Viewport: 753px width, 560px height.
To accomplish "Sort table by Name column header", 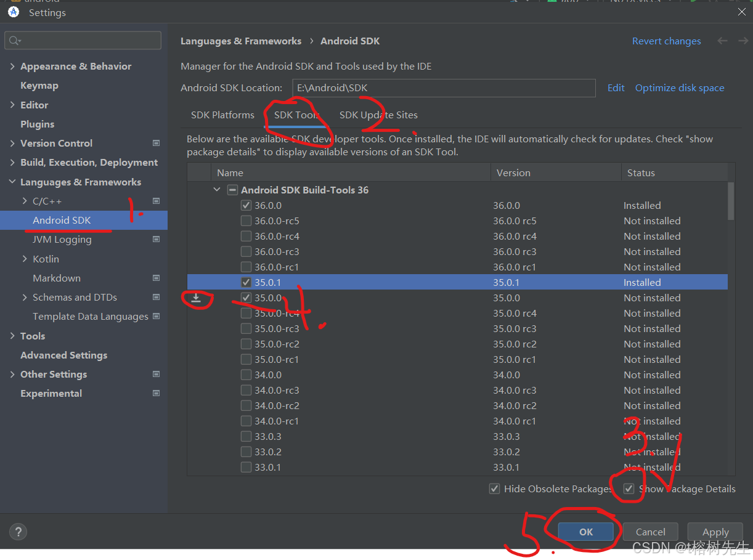I will (x=351, y=172).
